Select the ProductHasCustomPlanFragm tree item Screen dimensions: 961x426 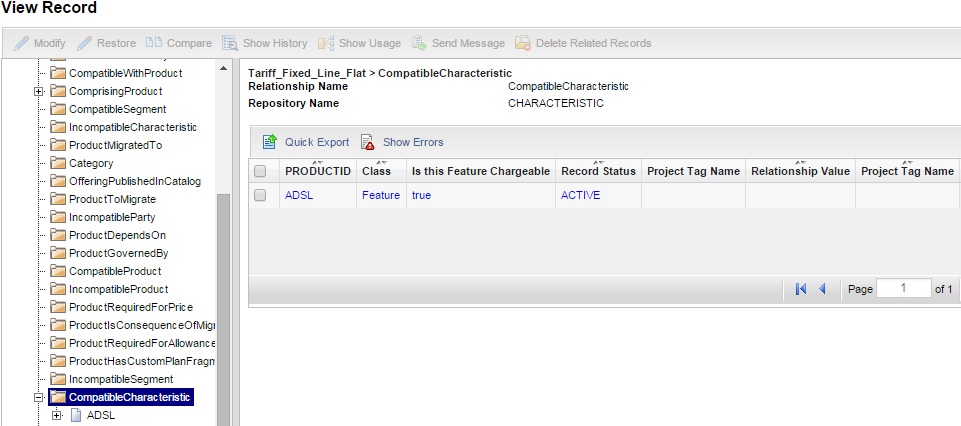(x=142, y=362)
